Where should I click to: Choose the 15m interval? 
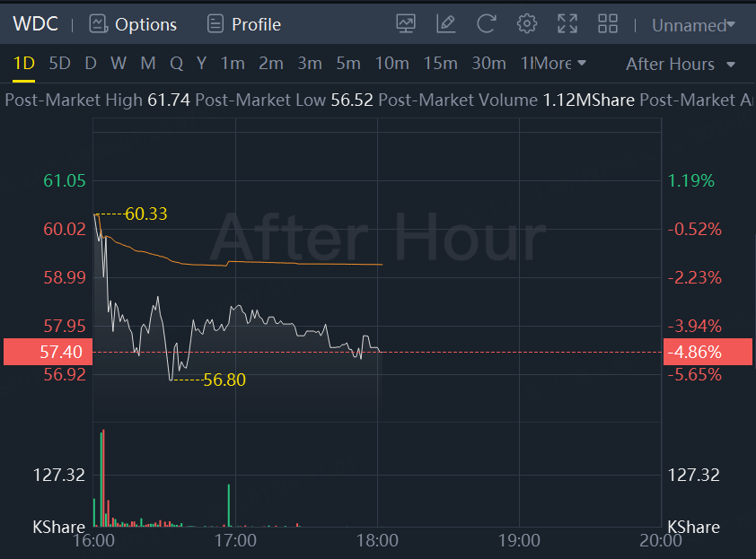tap(440, 64)
